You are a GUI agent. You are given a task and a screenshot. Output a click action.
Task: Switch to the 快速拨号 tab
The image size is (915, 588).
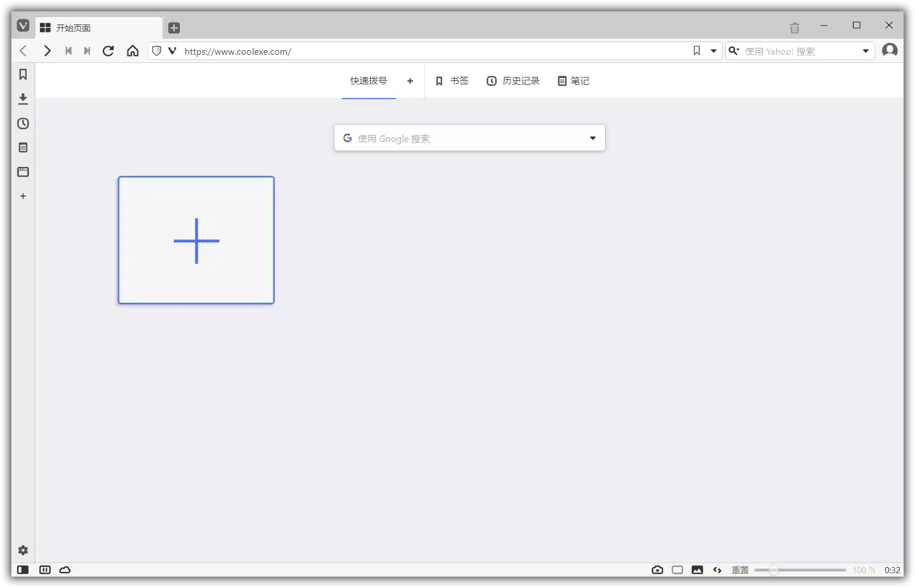369,81
